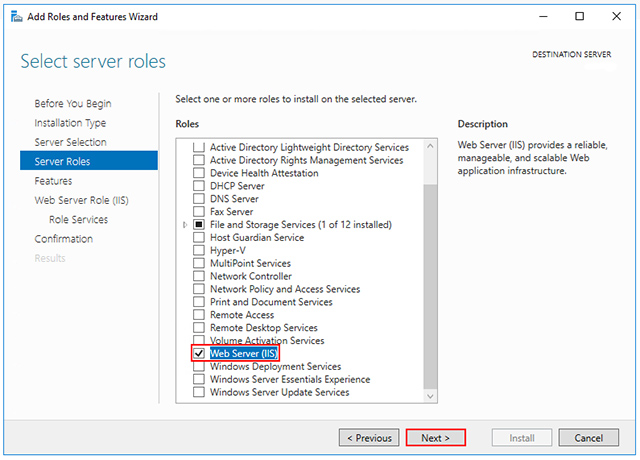Go back with the Previous button

point(368,438)
